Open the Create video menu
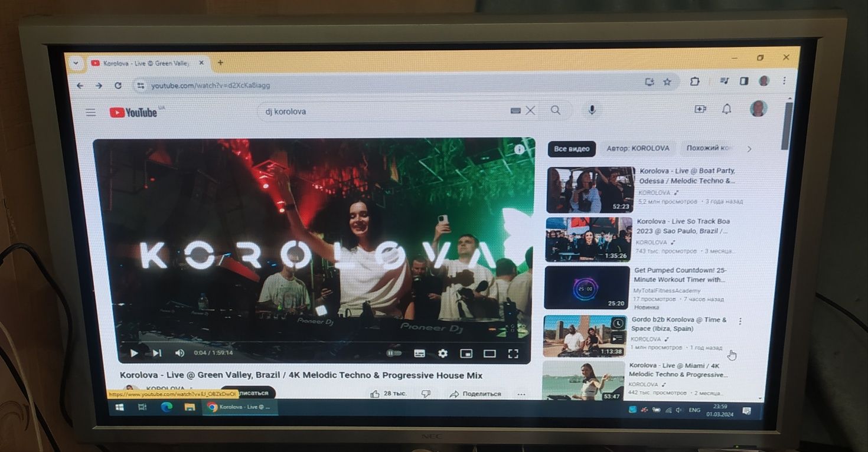The image size is (868, 452). coord(700,109)
